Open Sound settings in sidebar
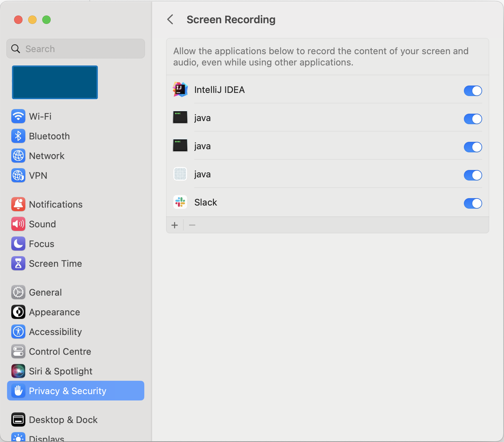 pos(42,224)
